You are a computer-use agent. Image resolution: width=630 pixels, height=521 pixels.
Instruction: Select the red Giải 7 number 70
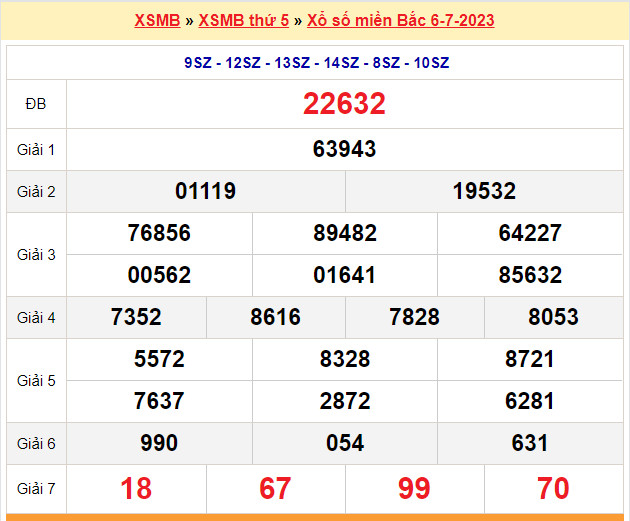point(553,488)
